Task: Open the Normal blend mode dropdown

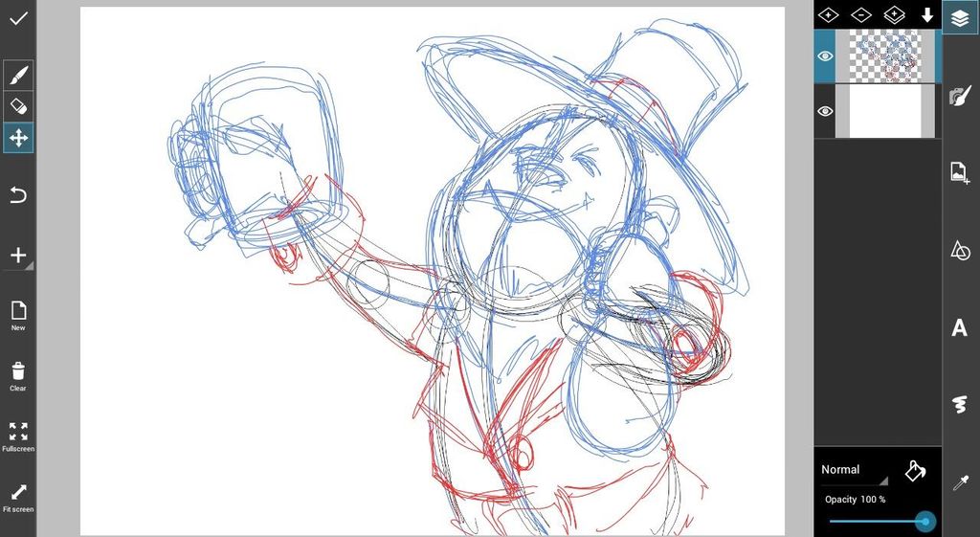Action: 855,471
